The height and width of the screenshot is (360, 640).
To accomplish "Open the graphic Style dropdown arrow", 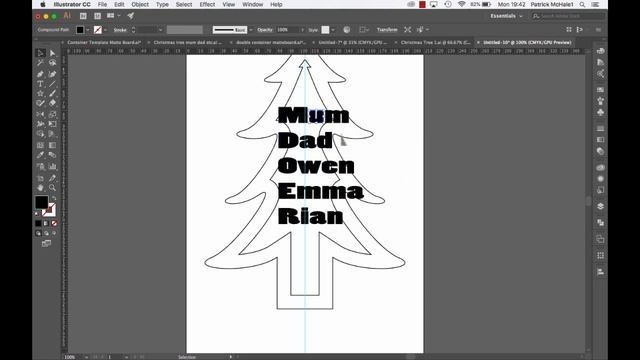I will click(333, 30).
